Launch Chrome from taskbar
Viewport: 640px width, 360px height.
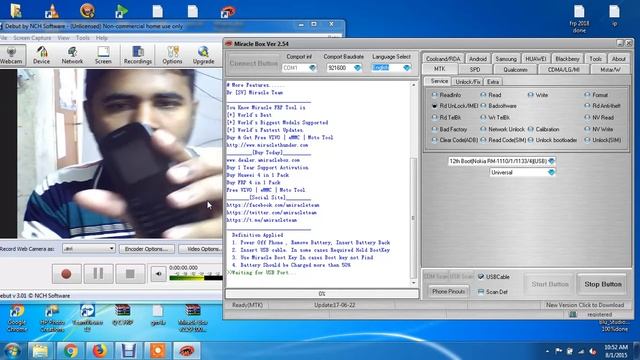pyautogui.click(x=70, y=351)
